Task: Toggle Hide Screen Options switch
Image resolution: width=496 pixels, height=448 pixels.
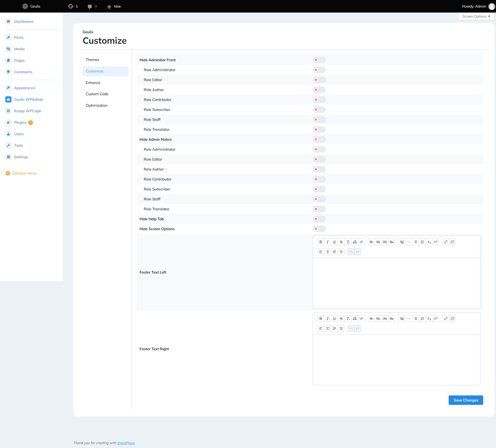Action: pos(319,229)
